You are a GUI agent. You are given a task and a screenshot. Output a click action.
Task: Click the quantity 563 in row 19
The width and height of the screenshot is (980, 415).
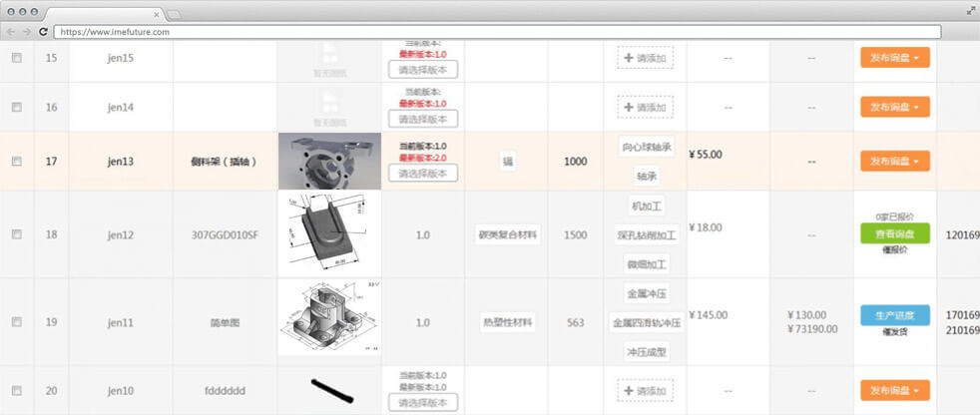point(575,322)
